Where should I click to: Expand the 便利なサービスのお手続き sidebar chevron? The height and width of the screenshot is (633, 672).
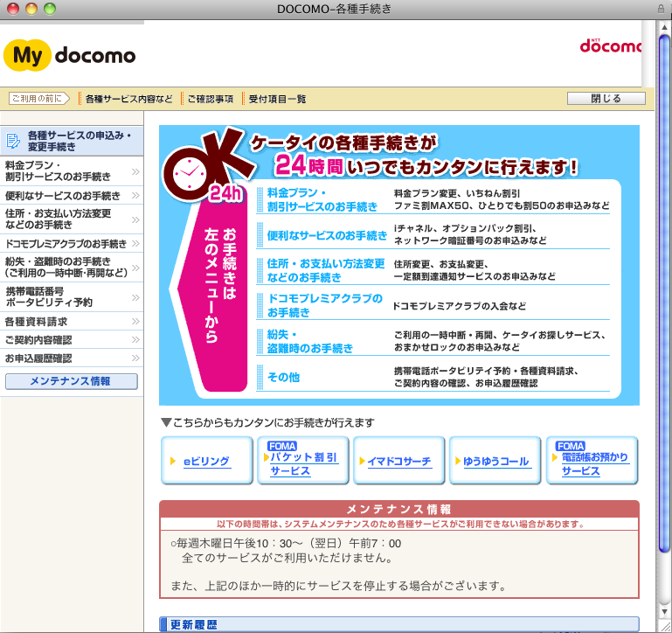coord(135,196)
